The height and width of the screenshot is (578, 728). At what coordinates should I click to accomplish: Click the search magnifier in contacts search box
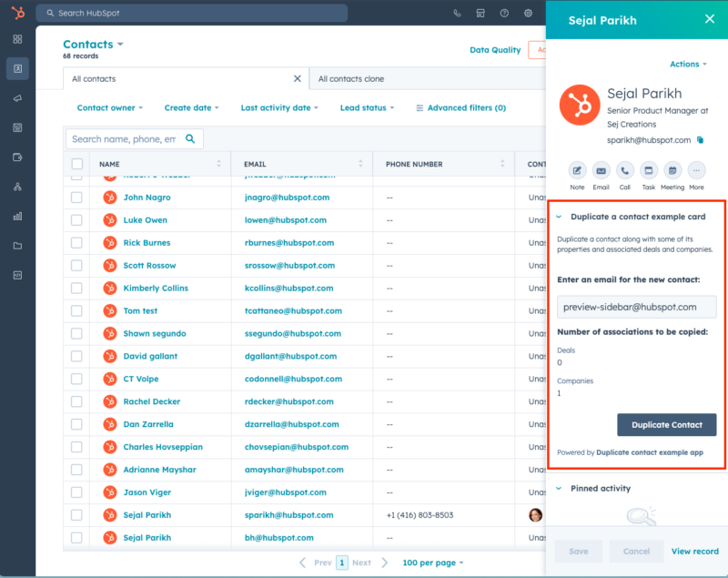tap(190, 139)
